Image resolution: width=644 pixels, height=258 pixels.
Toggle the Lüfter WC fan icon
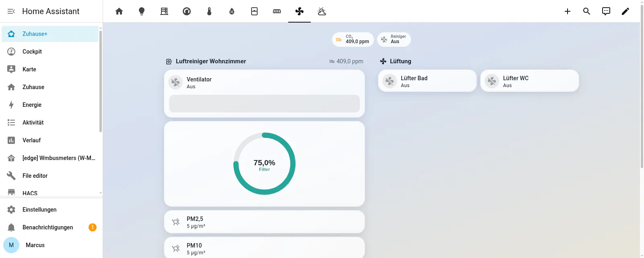click(492, 81)
